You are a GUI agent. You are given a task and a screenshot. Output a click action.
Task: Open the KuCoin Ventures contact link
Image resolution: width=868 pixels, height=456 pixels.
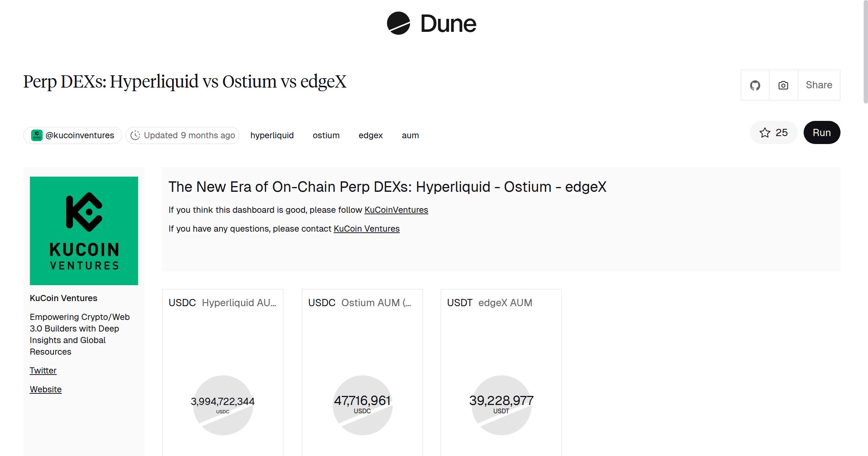click(x=366, y=229)
